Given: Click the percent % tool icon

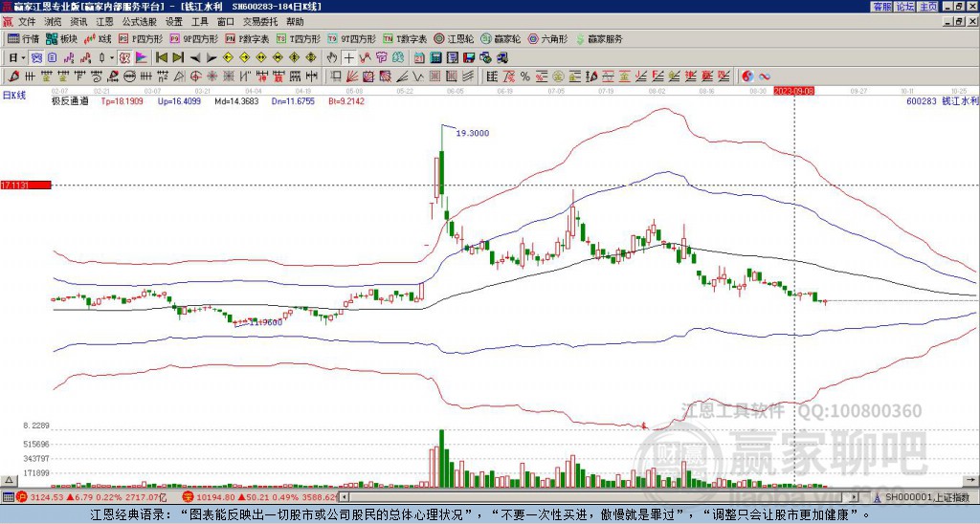Looking at the screenshot, I should pyautogui.click(x=525, y=76).
